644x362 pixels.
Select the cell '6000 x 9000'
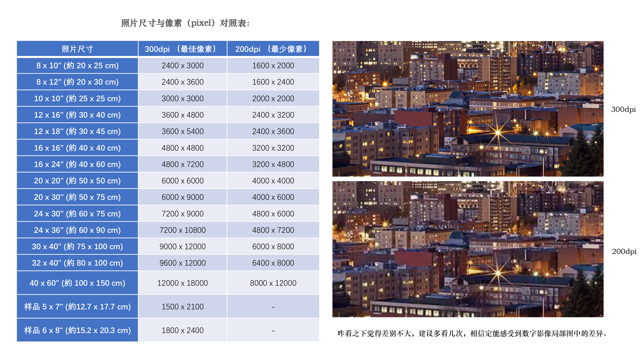(x=183, y=197)
